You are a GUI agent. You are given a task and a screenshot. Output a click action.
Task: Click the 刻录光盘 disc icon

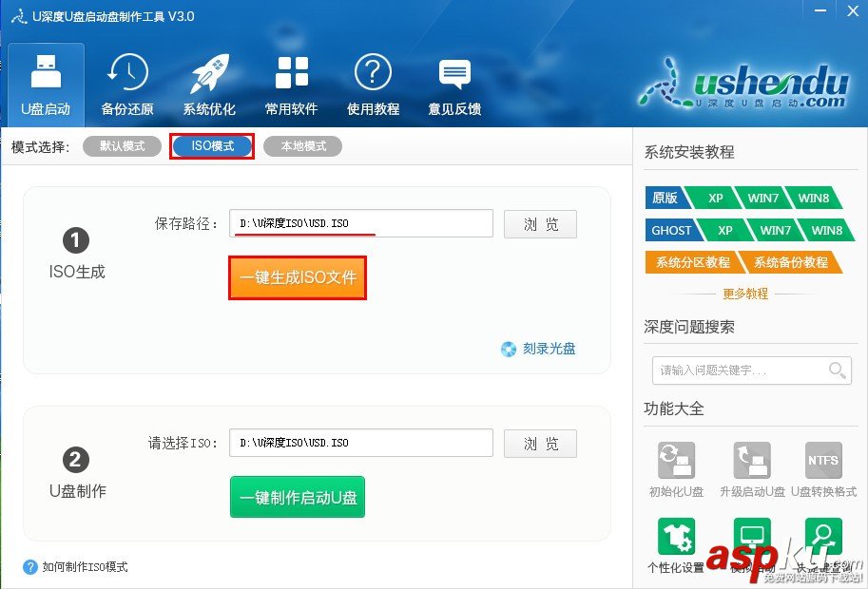click(x=509, y=350)
